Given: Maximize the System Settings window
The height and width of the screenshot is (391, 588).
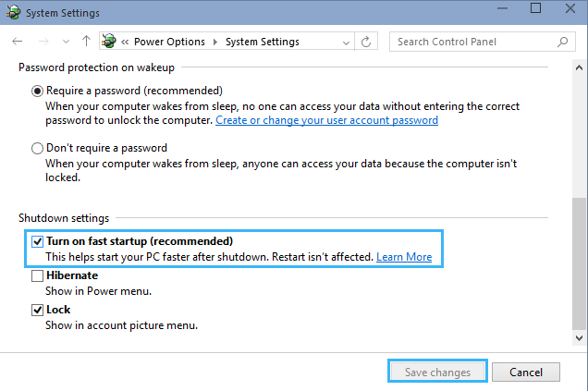Looking at the screenshot, I should click(x=535, y=9).
